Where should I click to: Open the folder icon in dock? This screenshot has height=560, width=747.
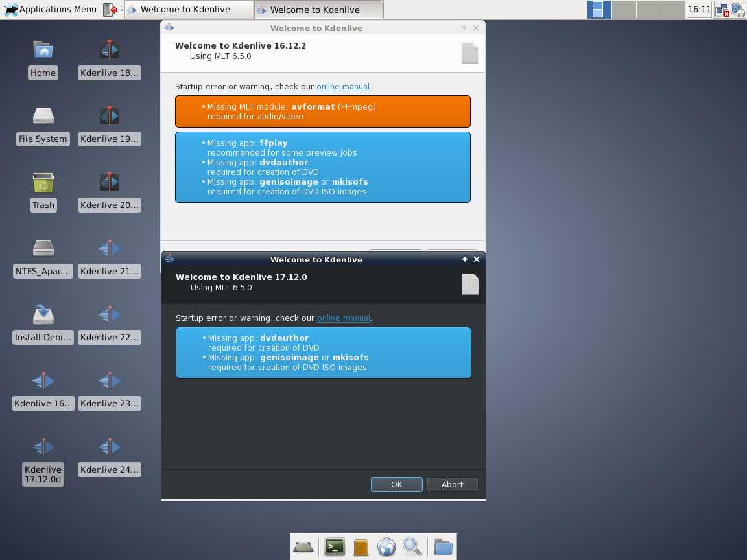pos(443,547)
